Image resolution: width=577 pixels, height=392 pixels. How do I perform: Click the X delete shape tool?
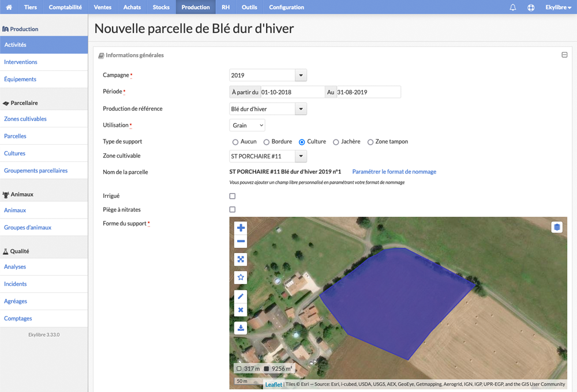click(241, 310)
